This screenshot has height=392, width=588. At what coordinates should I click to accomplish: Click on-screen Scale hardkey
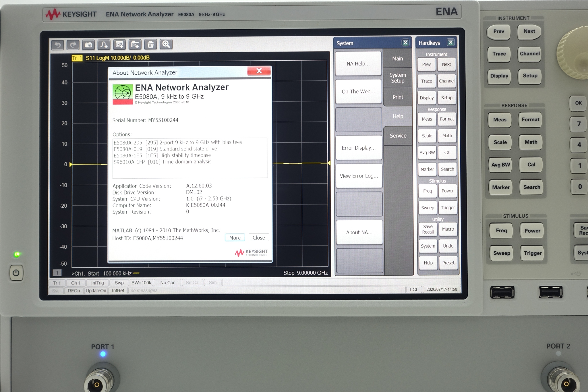pyautogui.click(x=427, y=136)
